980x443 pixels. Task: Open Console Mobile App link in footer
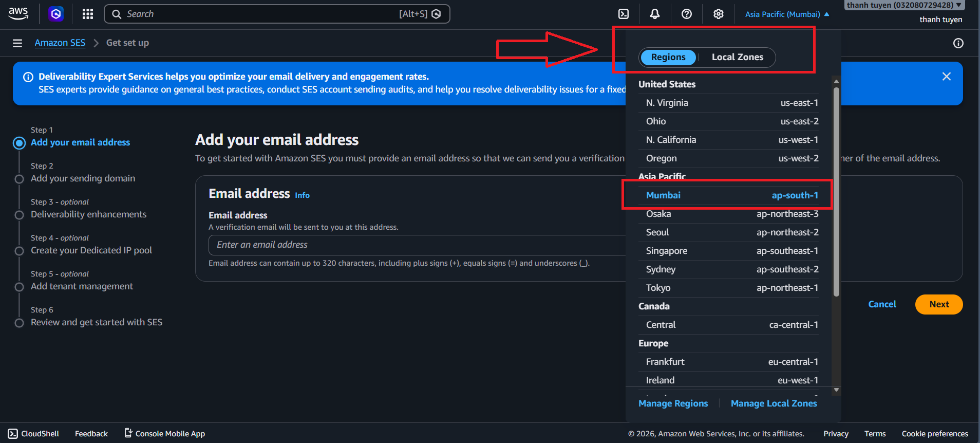165,434
